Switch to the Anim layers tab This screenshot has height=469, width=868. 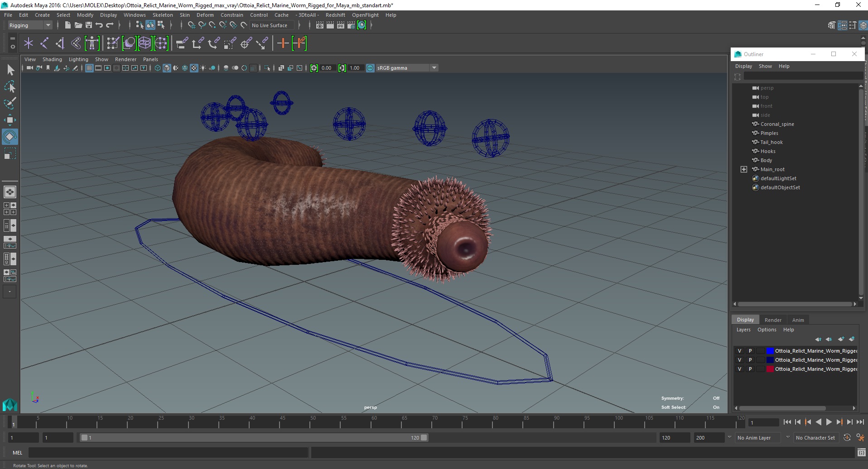tap(798, 320)
